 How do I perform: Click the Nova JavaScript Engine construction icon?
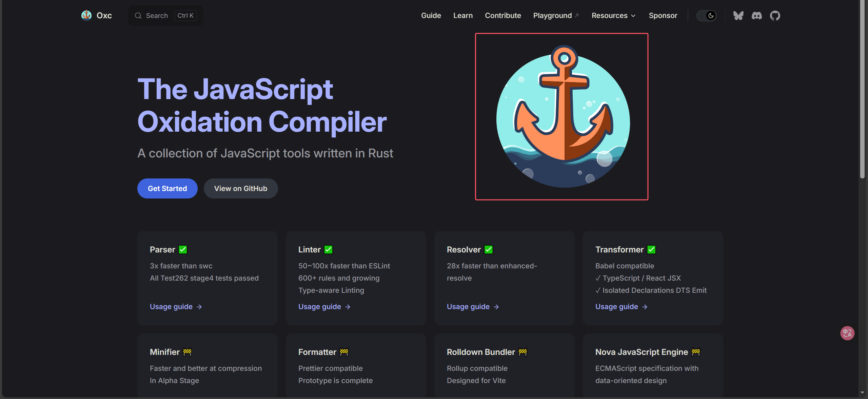click(696, 352)
